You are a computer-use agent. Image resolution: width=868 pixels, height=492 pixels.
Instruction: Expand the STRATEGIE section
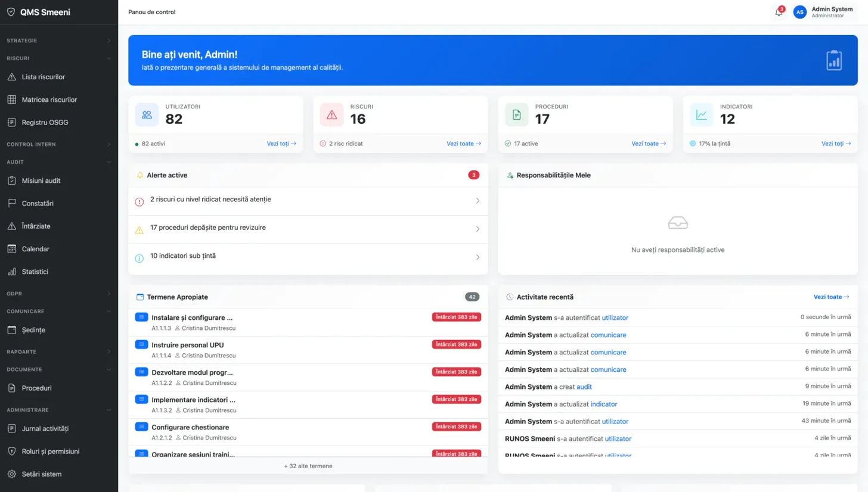coord(57,41)
